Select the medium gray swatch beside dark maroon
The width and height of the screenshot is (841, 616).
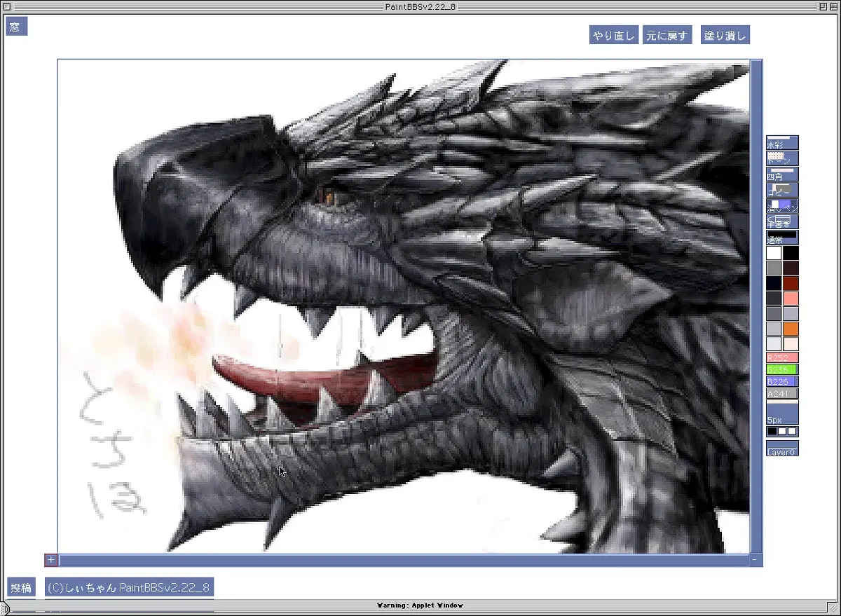pos(774,268)
